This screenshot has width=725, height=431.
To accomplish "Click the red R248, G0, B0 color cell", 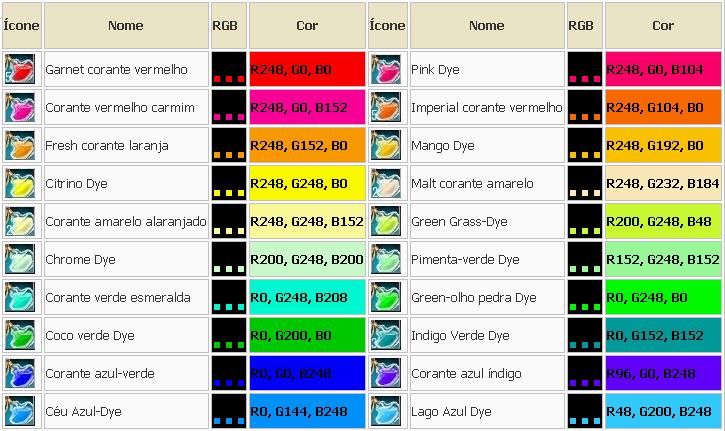I will [307, 69].
